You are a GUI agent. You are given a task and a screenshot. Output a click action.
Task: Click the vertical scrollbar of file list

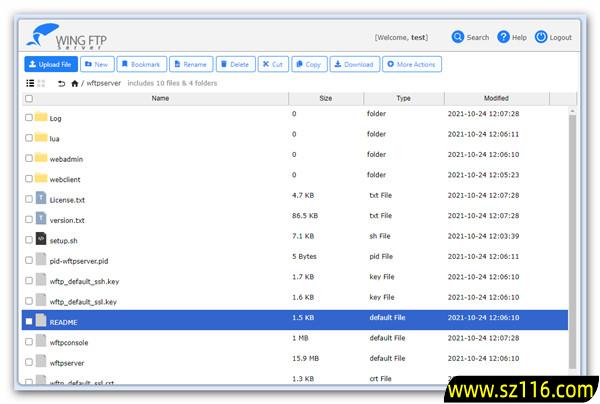[572, 240]
